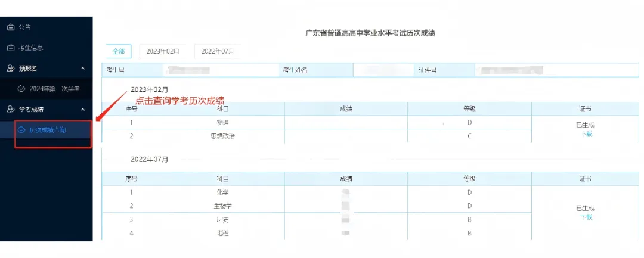Click the 生物学 subject cell

[222, 206]
